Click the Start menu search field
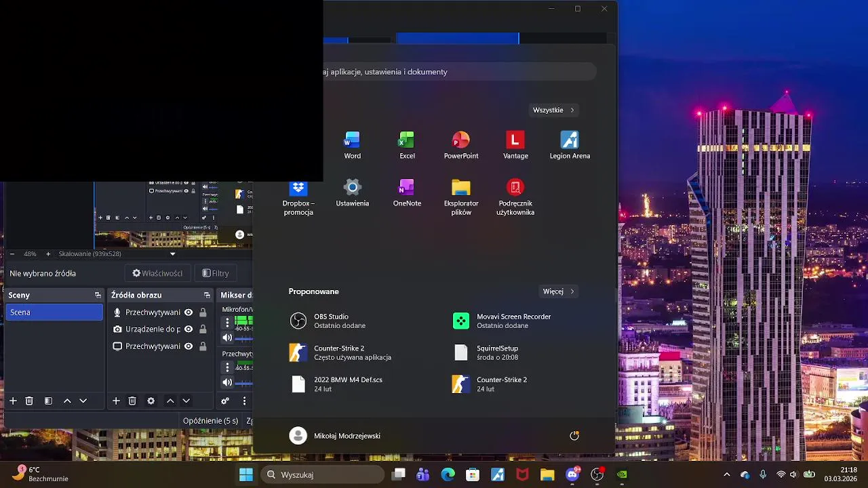Viewport: 868px width, 488px height. point(459,72)
